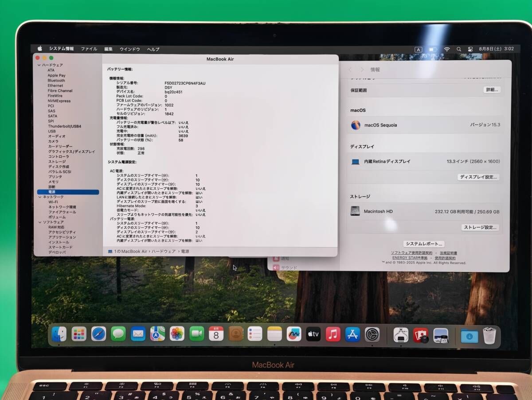Open System Settings from the Dock
The width and height of the screenshot is (532, 400).
click(x=372, y=334)
